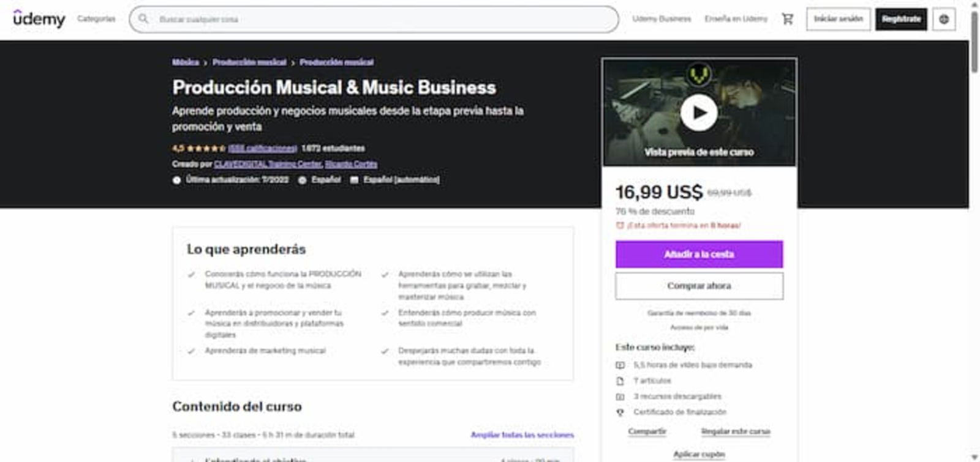Viewport: 980px width, 462px height.
Task: Click the star rating icons
Action: tap(206, 148)
